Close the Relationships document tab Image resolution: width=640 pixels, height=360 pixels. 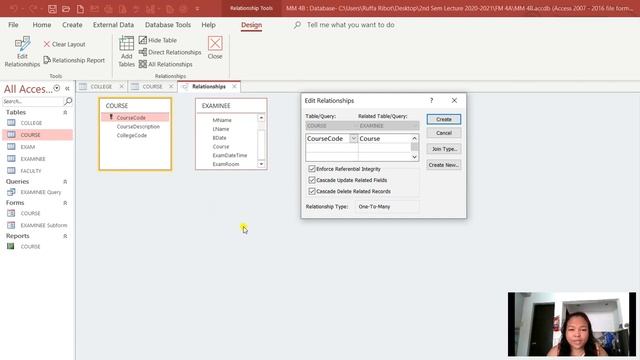(x=234, y=87)
